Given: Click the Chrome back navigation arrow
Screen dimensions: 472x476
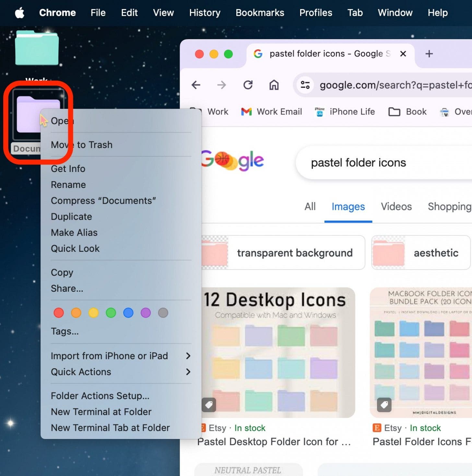Looking at the screenshot, I should [196, 85].
